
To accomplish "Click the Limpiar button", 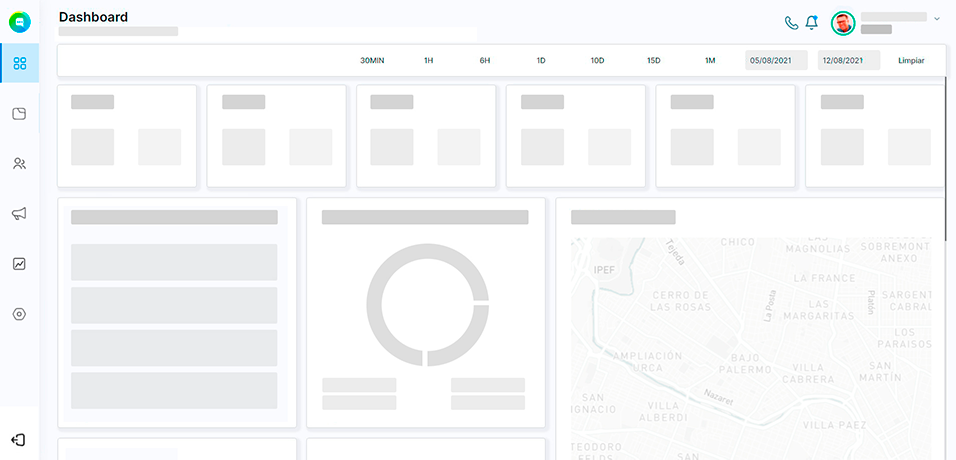I will (x=911, y=61).
